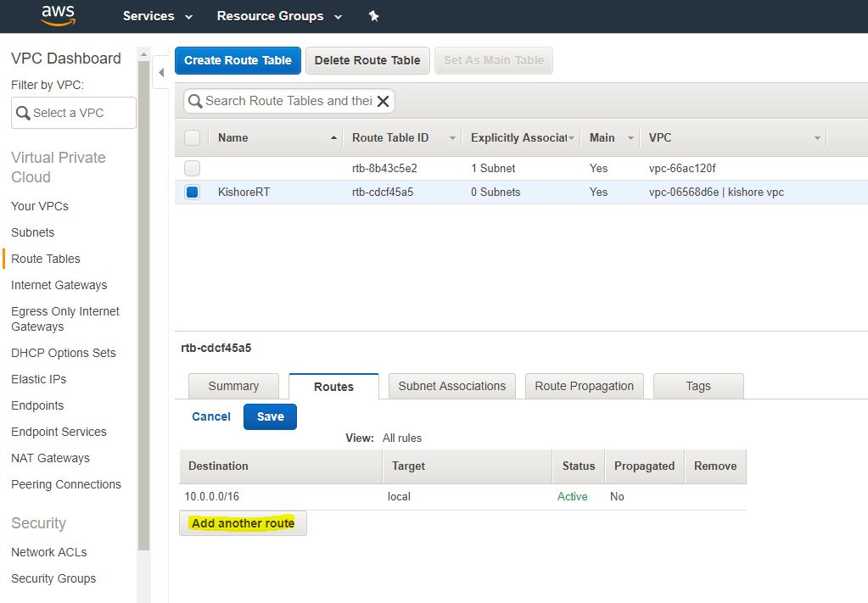Click the pin shortcut icon in top bar
Image resolution: width=868 pixels, height=603 pixels.
(373, 16)
